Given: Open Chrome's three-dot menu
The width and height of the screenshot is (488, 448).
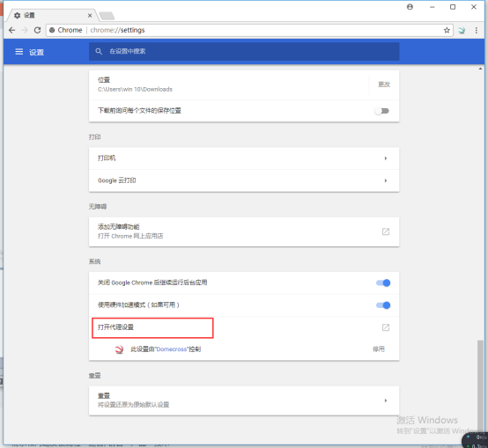Looking at the screenshot, I should tap(477, 30).
